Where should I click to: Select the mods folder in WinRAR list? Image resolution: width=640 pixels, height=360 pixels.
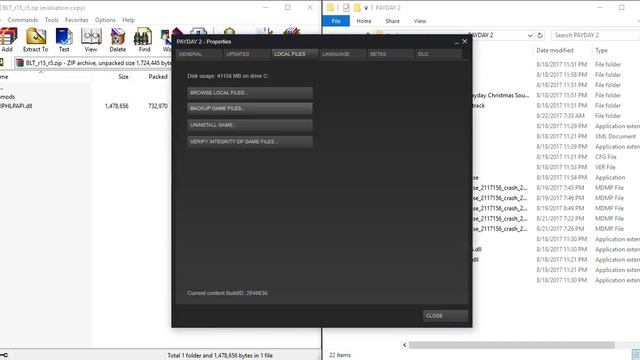pos(7,97)
